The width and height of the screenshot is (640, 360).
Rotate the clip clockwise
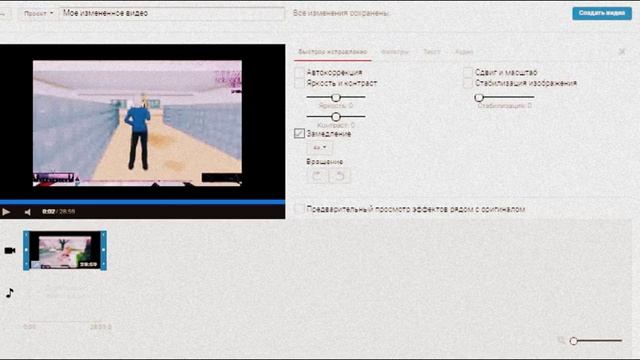pyautogui.click(x=317, y=176)
